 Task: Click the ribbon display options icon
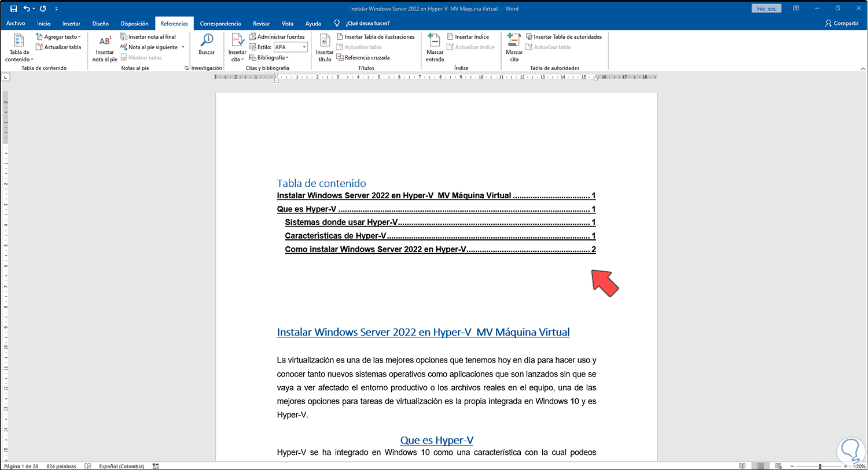click(796, 9)
